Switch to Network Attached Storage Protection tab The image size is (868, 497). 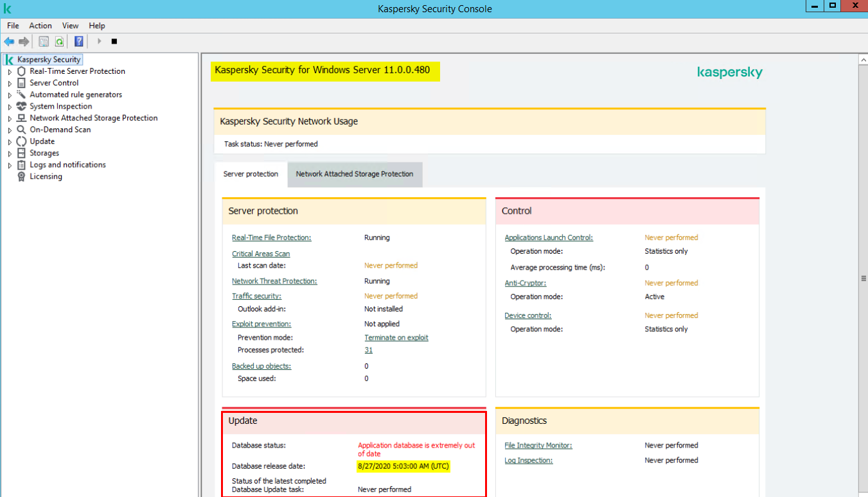[355, 174]
